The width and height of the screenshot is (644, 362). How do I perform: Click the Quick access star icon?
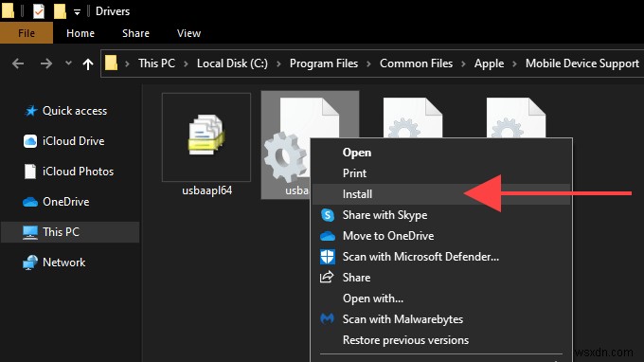pyautogui.click(x=30, y=111)
